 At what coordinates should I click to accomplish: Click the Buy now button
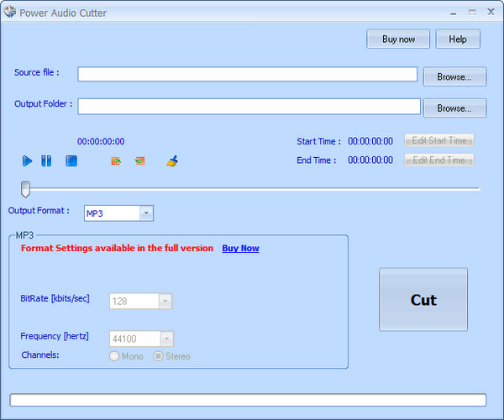pyautogui.click(x=398, y=39)
